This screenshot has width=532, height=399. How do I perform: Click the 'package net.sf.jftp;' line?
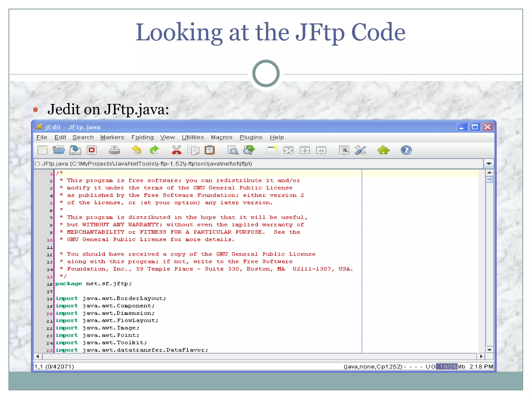coord(94,284)
